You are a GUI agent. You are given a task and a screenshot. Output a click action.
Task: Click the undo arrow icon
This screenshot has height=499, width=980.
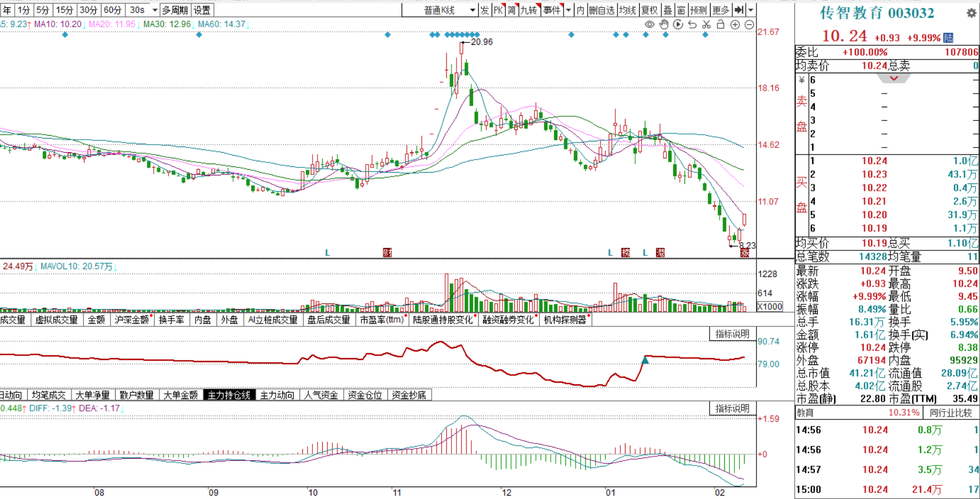click(692, 24)
